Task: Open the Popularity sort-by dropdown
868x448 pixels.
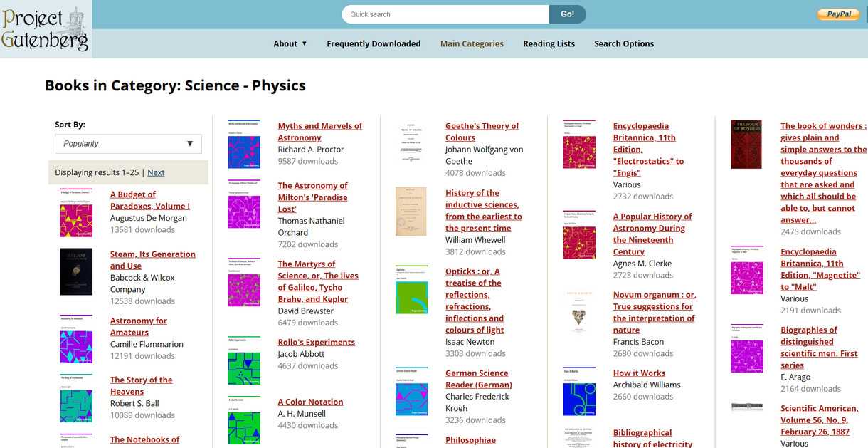Action: click(x=128, y=144)
